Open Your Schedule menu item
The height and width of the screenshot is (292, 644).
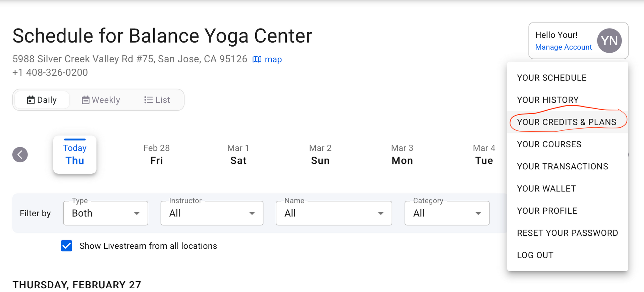568,78
